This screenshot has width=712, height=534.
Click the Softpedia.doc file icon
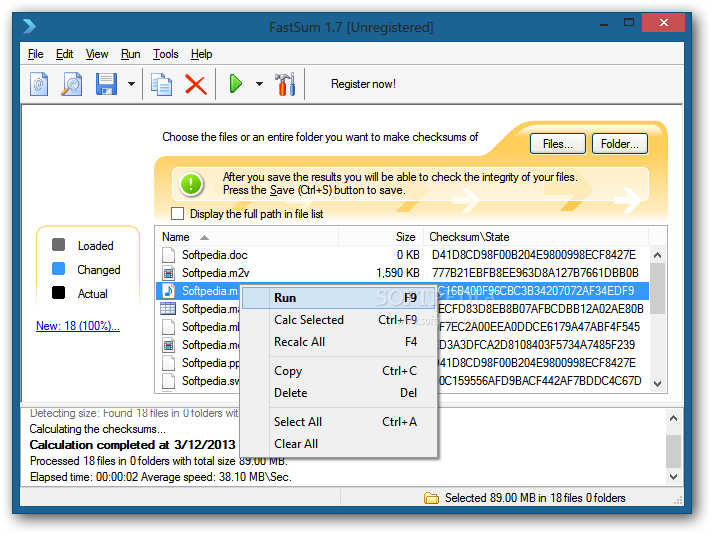(x=168, y=255)
